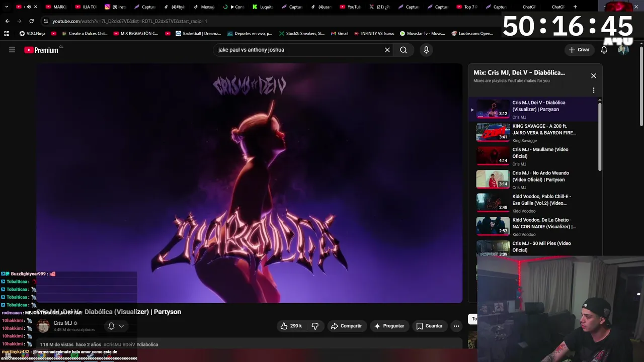Play Kidd Voodoo - NA' CON NADIE item
This screenshot has width=644, height=362.
point(533,227)
